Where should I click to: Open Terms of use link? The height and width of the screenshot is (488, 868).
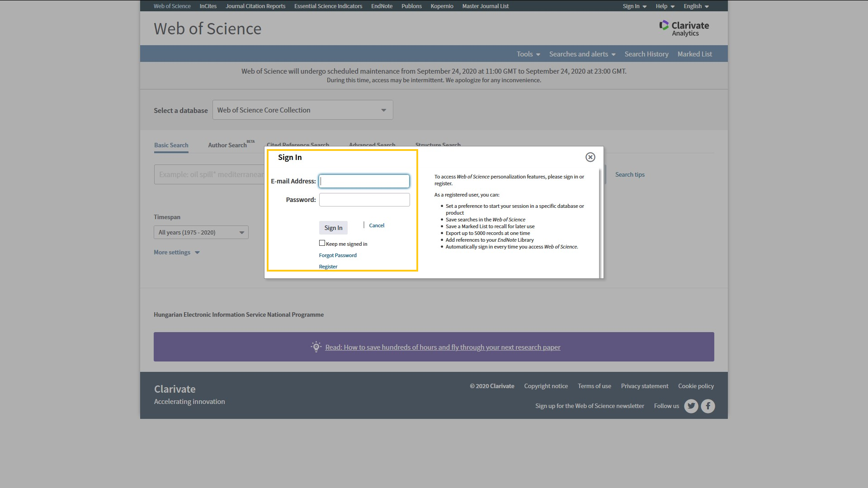click(x=594, y=386)
